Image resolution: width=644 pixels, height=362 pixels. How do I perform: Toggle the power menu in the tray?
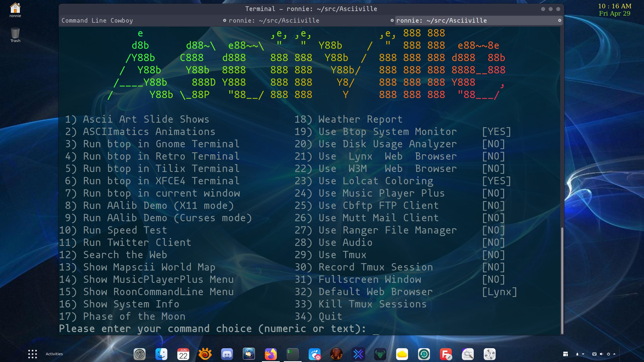click(609, 354)
